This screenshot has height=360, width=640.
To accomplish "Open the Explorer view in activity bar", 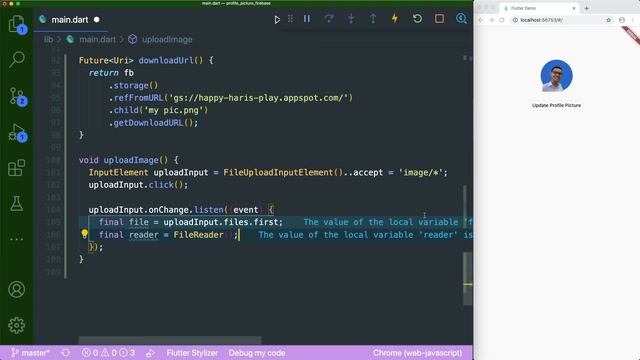I will (x=17, y=24).
